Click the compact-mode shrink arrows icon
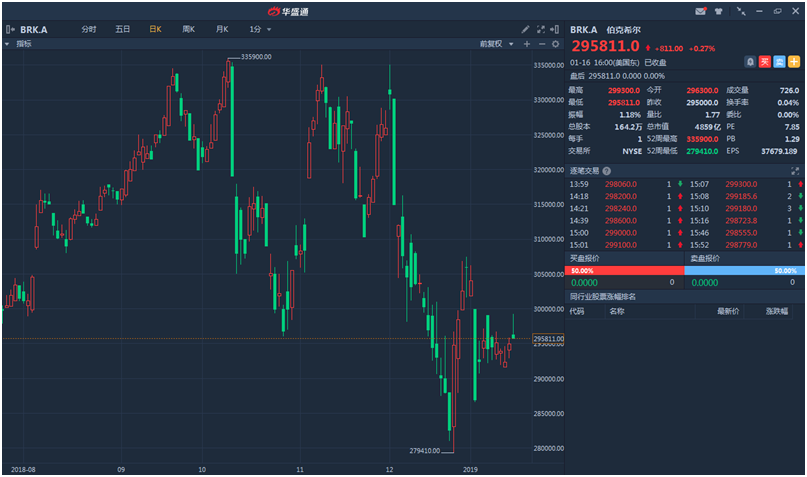807x477 pixels. [x=741, y=11]
